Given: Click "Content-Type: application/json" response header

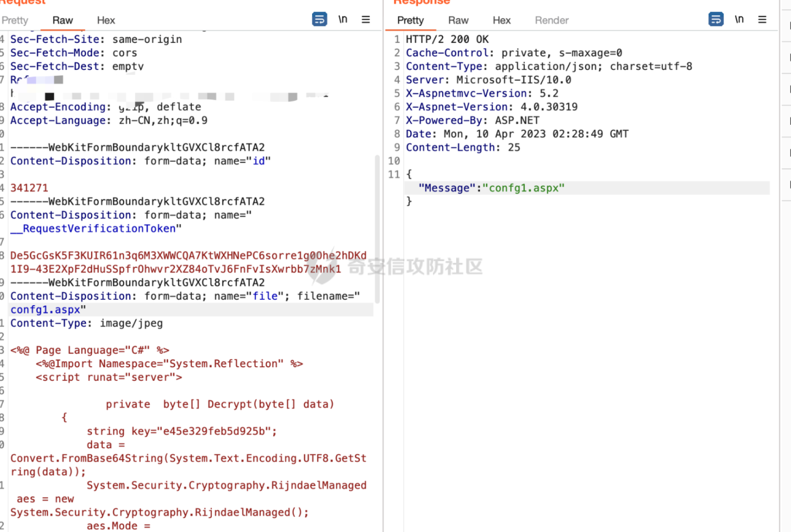Looking at the screenshot, I should click(549, 66).
